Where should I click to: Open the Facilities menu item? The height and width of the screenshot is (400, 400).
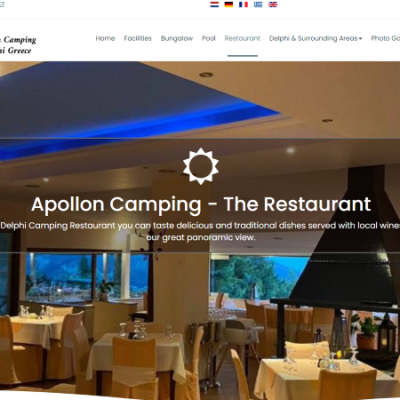[x=138, y=38]
